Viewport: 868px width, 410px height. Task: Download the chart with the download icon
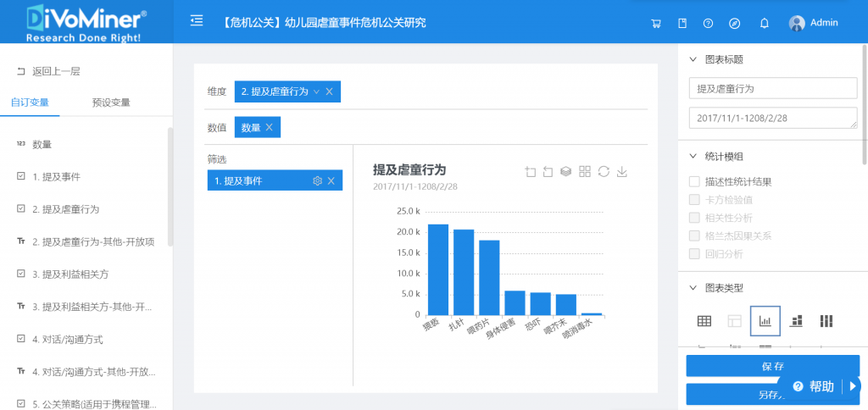[622, 171]
